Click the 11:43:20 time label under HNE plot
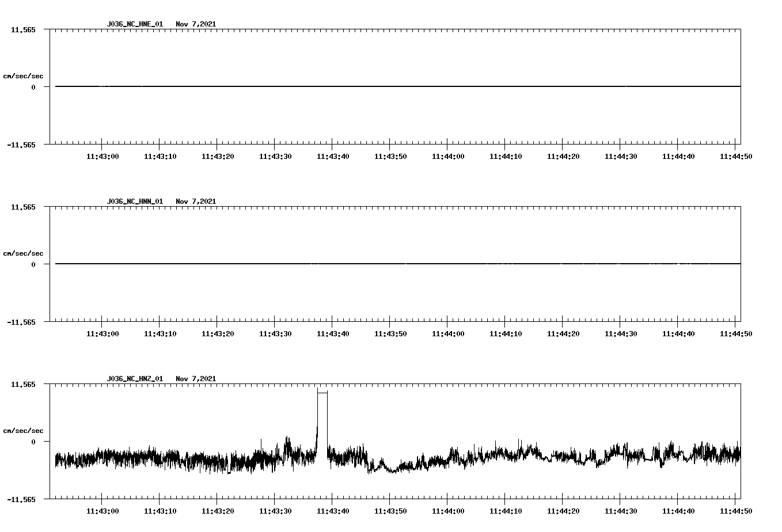The image size is (782, 532). coord(218,157)
